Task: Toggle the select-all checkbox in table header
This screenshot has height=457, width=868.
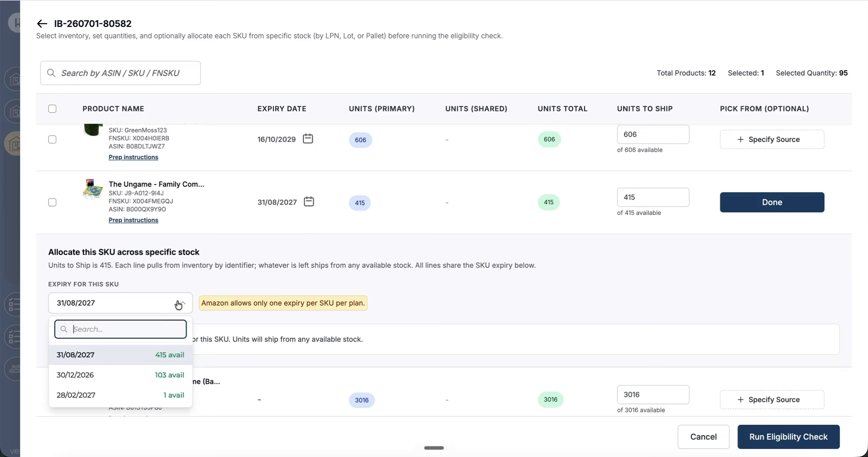Action: click(52, 109)
